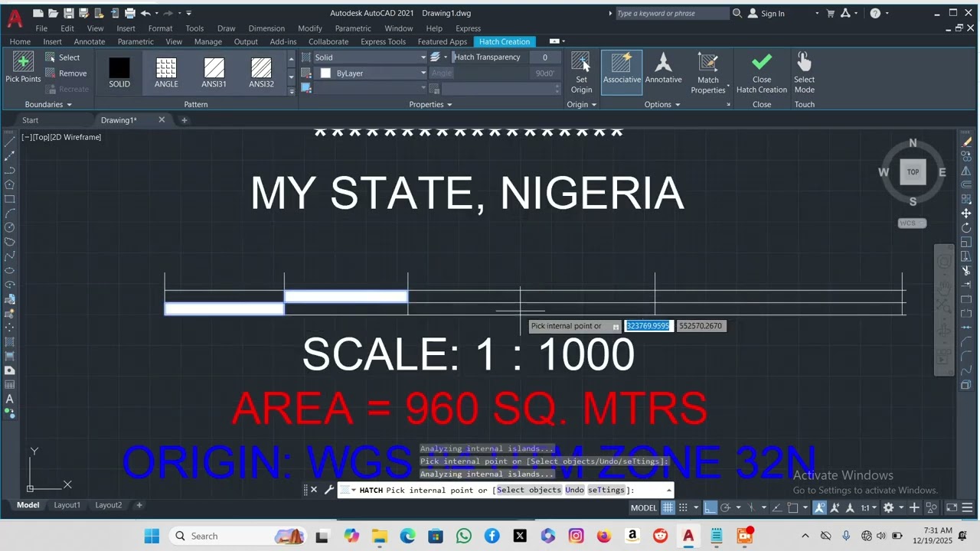Close the Drawing1 file tab

pos(162,119)
